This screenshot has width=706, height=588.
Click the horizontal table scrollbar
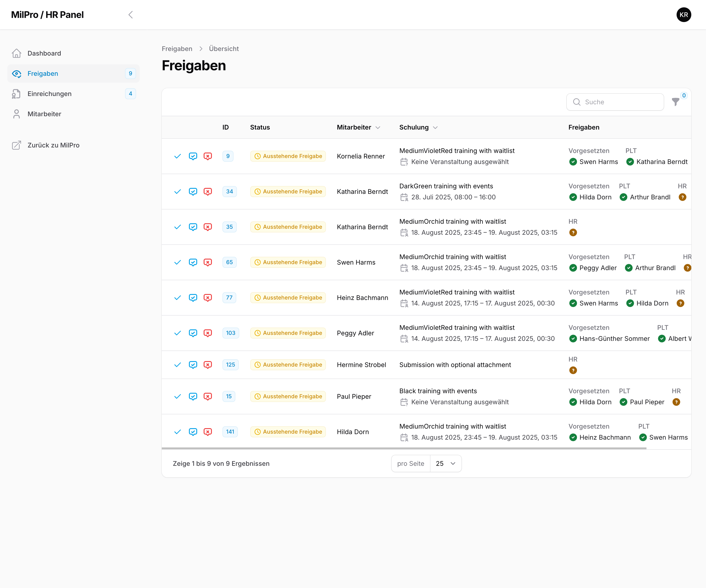(404, 448)
